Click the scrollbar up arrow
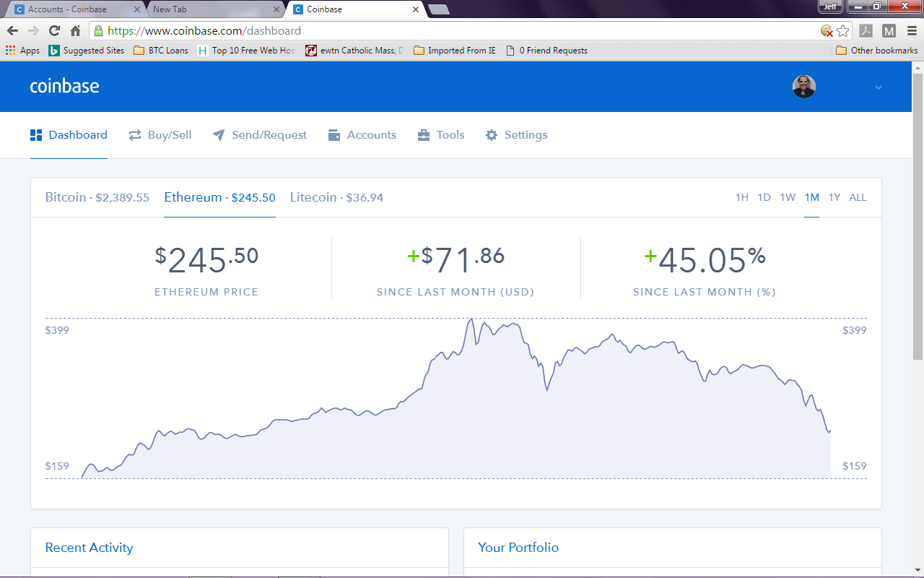 (918, 67)
